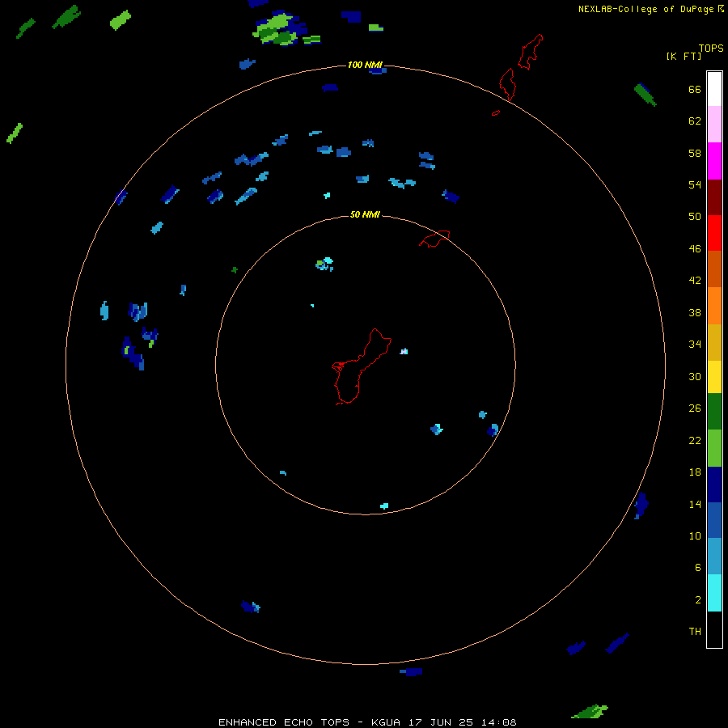Click the '38' legend value

pyautogui.click(x=695, y=312)
